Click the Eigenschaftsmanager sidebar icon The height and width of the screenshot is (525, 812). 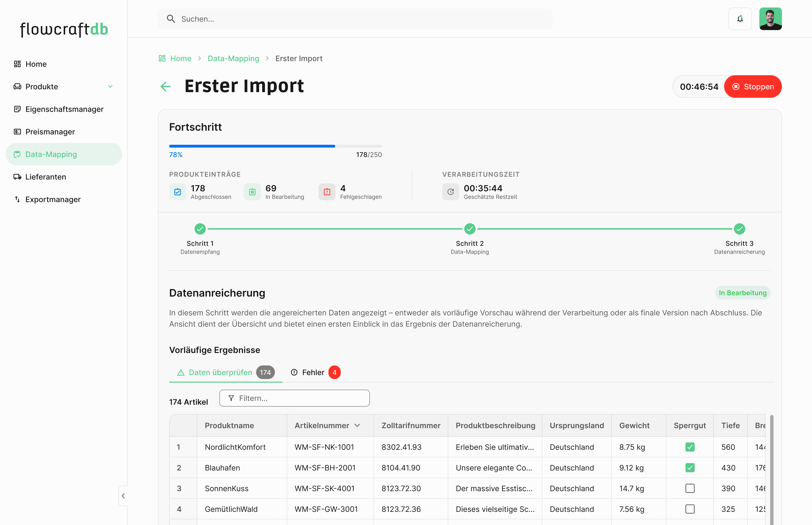[17, 109]
